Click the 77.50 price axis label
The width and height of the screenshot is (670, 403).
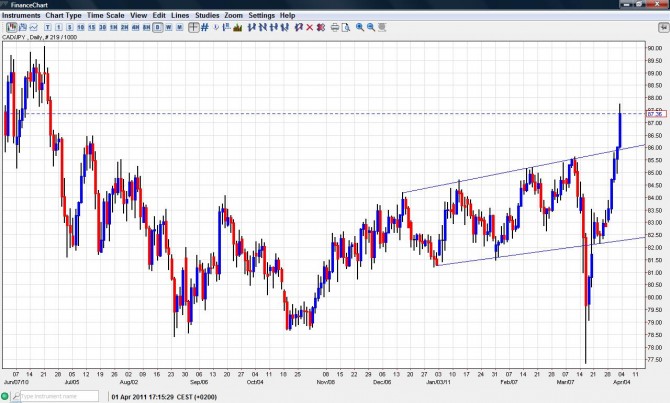pyautogui.click(x=655, y=359)
